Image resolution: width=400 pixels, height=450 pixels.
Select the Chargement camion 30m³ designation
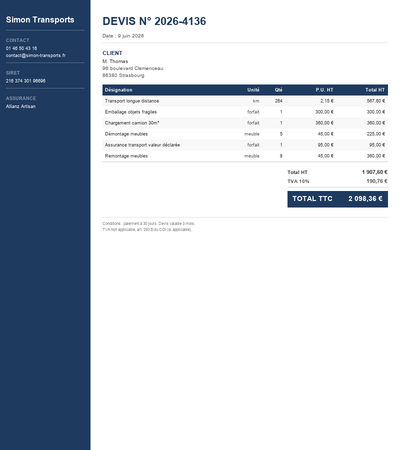coord(132,123)
